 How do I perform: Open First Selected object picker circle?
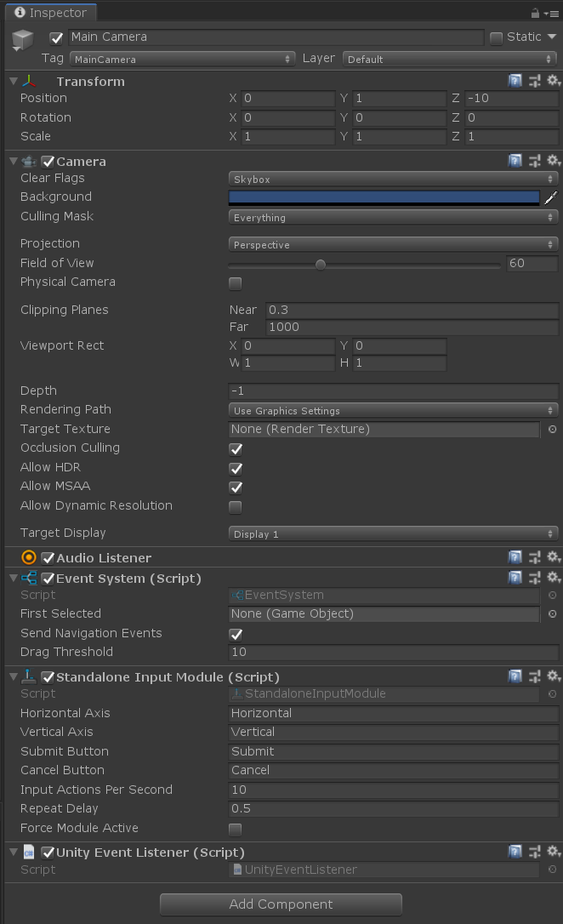click(553, 614)
